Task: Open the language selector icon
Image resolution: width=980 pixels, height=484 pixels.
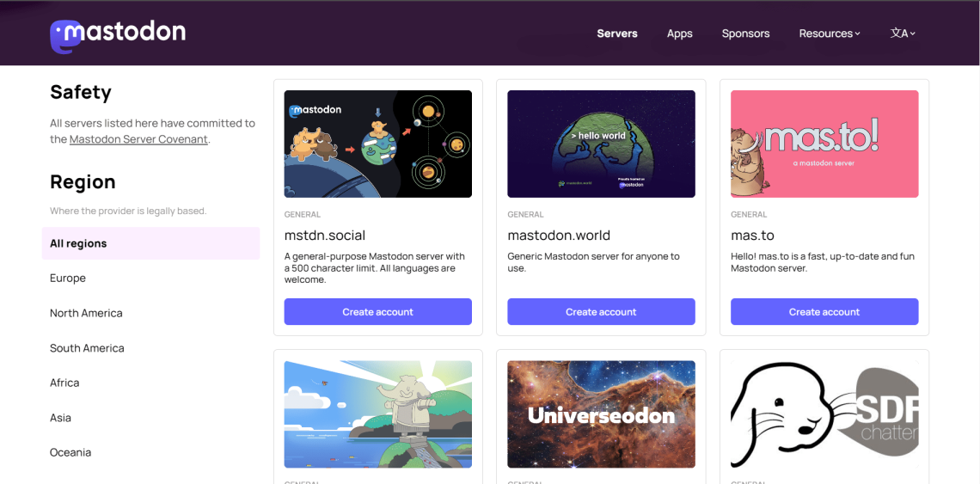Action: pos(903,34)
